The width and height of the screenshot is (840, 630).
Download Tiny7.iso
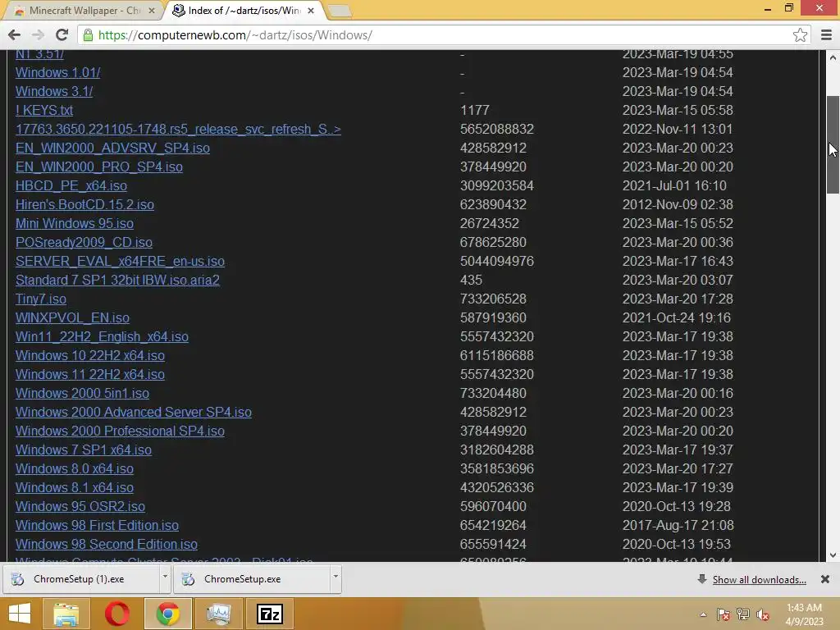pyautogui.click(x=41, y=299)
